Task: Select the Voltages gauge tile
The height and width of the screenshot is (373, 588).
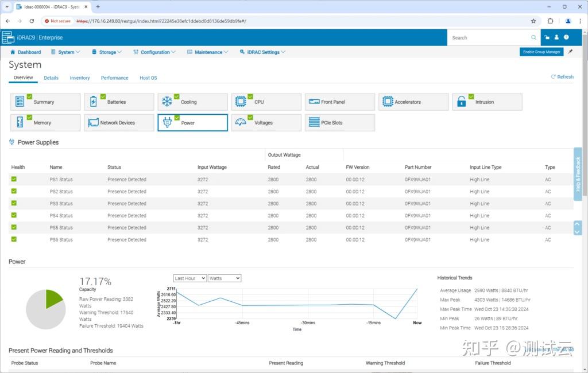Action: click(x=266, y=123)
